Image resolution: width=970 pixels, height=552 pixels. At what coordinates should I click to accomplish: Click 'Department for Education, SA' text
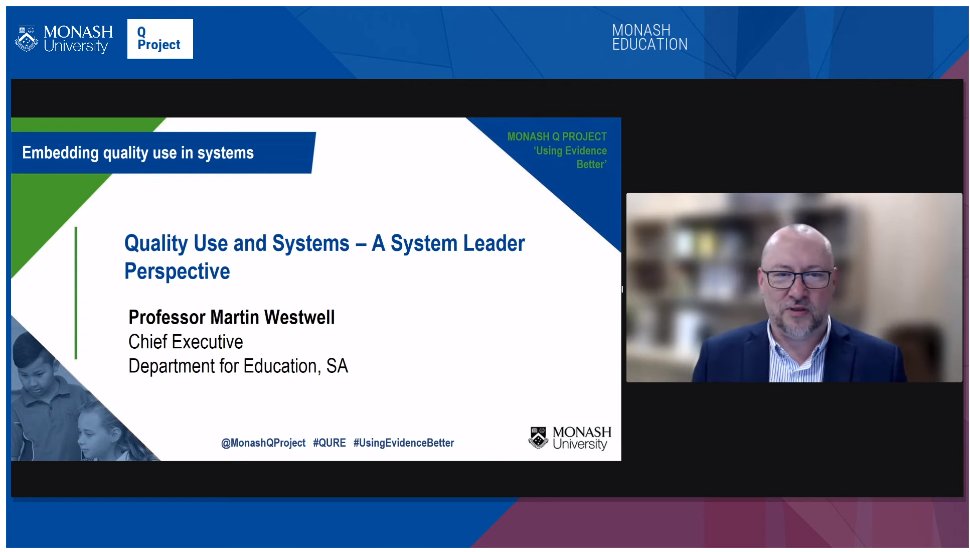point(238,366)
